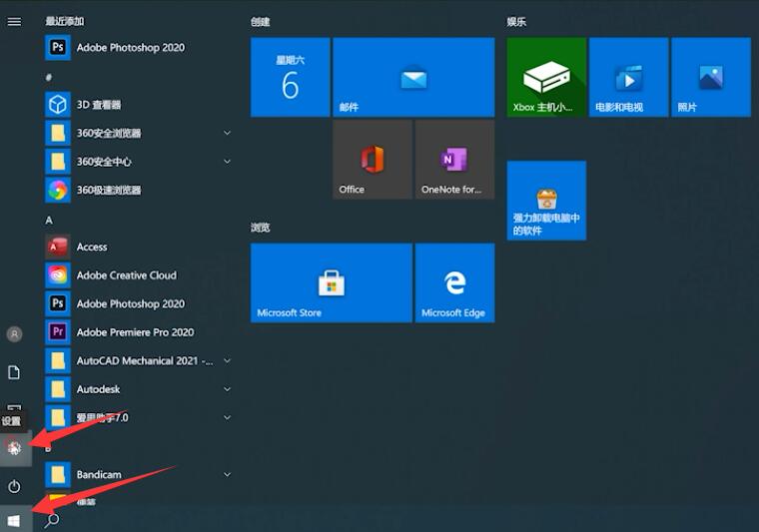The image size is (759, 532).
Task: Click the A section letter header
Action: point(49,221)
